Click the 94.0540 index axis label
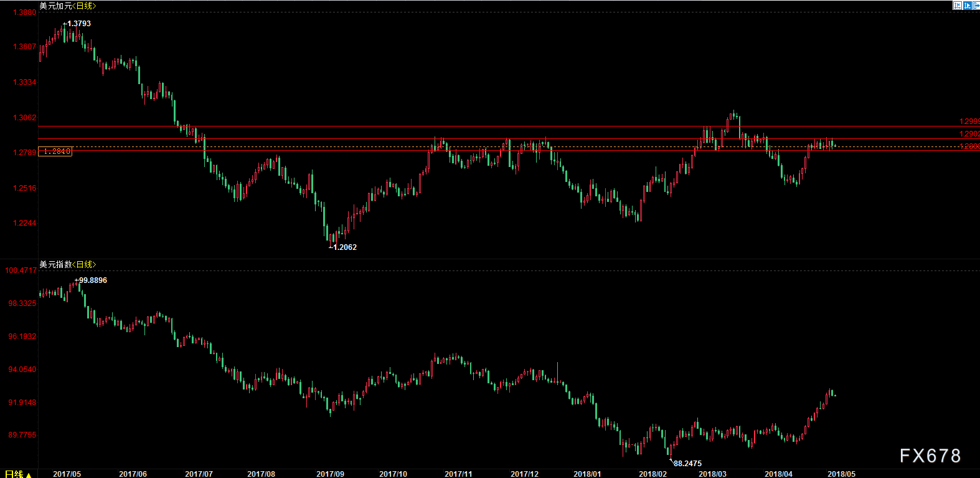Viewport: 980px width, 478px height. coord(22,370)
